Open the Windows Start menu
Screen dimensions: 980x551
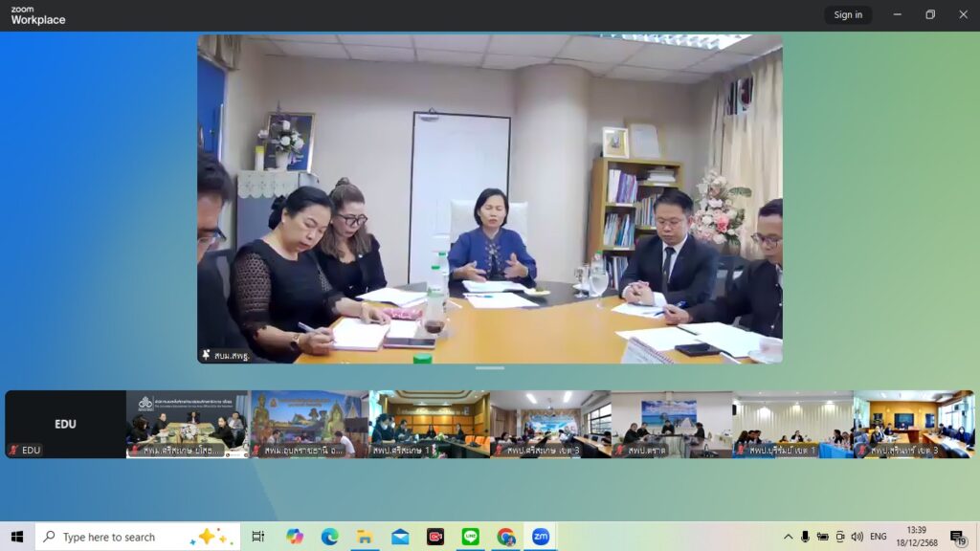pos(16,537)
